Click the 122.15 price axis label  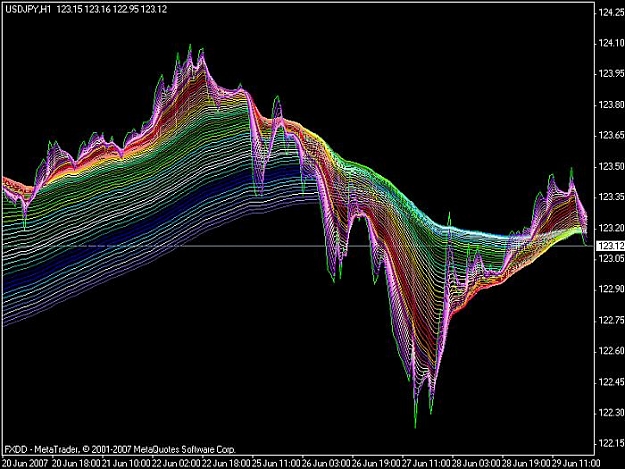(611, 443)
